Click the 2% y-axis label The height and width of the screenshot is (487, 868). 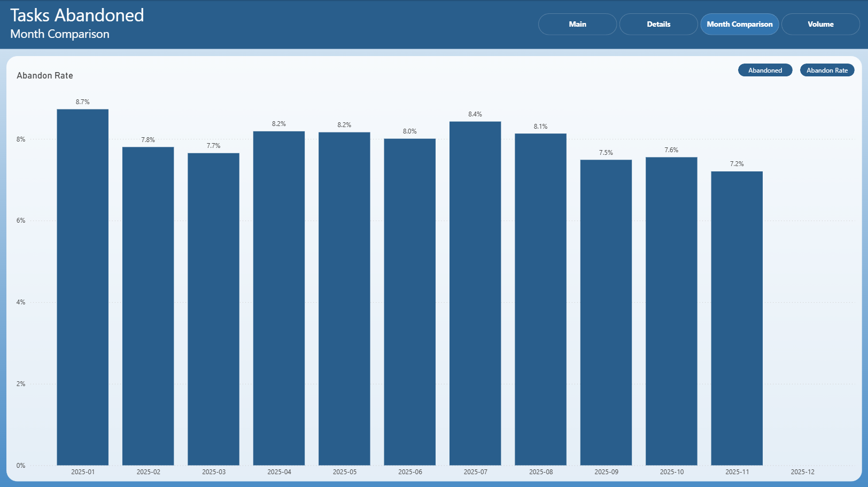21,384
